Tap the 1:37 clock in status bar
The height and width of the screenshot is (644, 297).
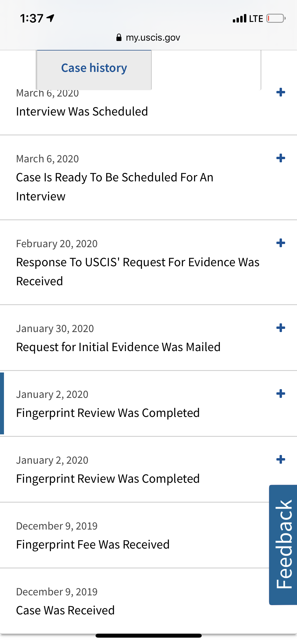click(x=32, y=19)
